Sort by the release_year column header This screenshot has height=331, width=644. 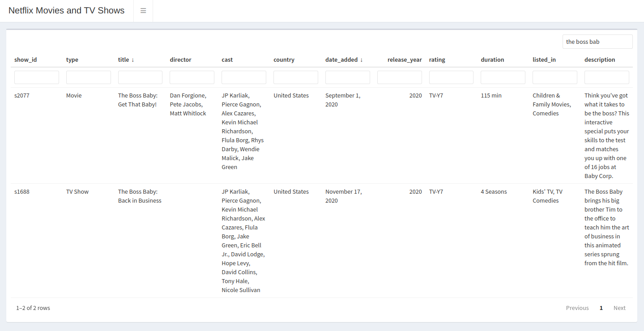click(x=405, y=59)
